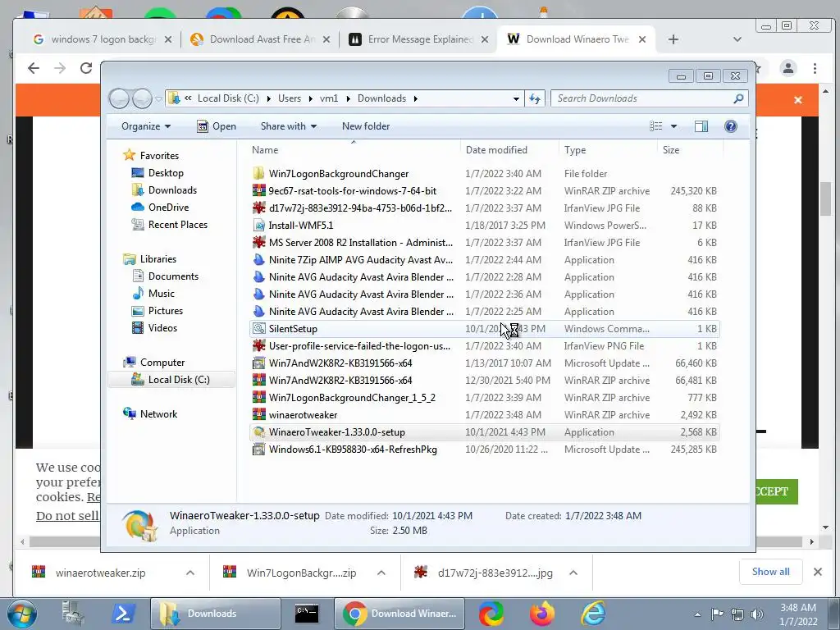This screenshot has height=630, width=840.
Task: Open Chrome profile avatar button
Action: [x=788, y=68]
